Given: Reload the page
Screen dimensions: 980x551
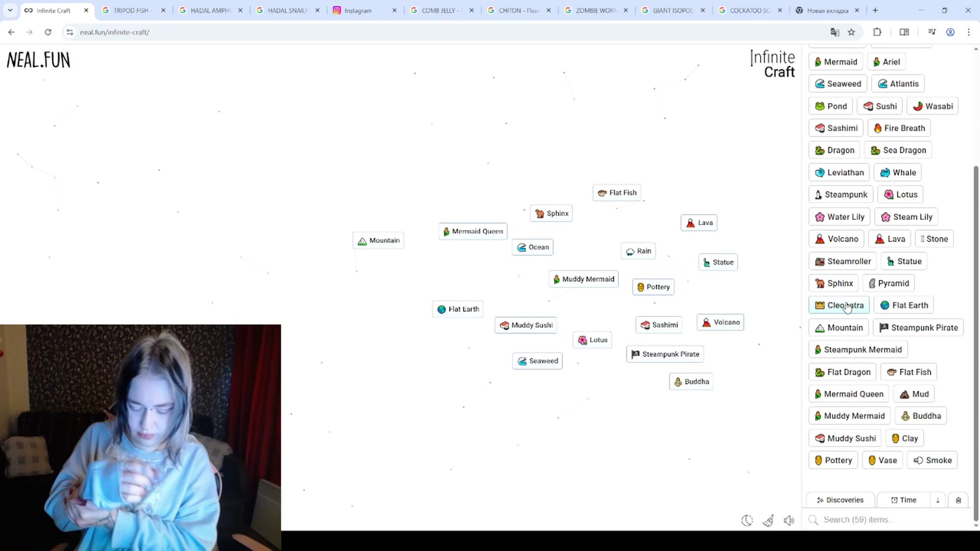Looking at the screenshot, I should pos(48,32).
